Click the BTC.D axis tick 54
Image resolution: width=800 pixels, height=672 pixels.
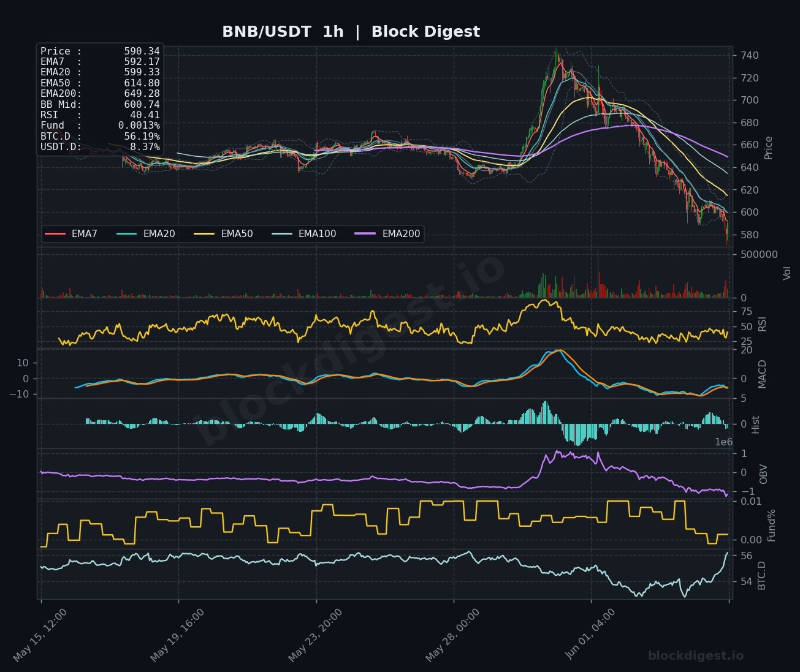747,582
